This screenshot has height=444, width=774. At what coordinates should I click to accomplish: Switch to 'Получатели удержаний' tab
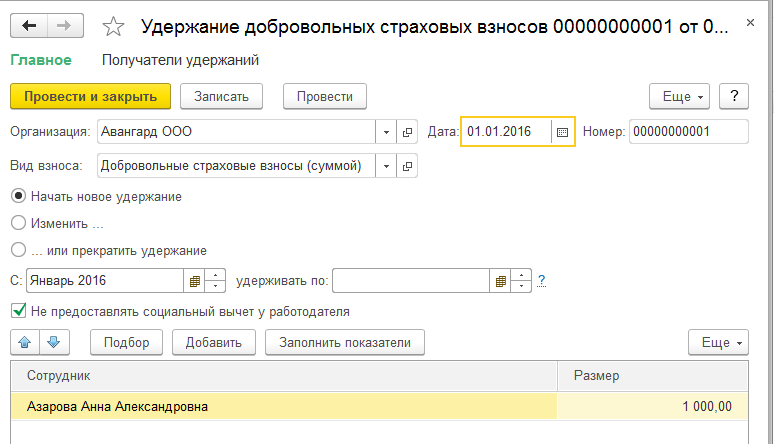pyautogui.click(x=181, y=60)
